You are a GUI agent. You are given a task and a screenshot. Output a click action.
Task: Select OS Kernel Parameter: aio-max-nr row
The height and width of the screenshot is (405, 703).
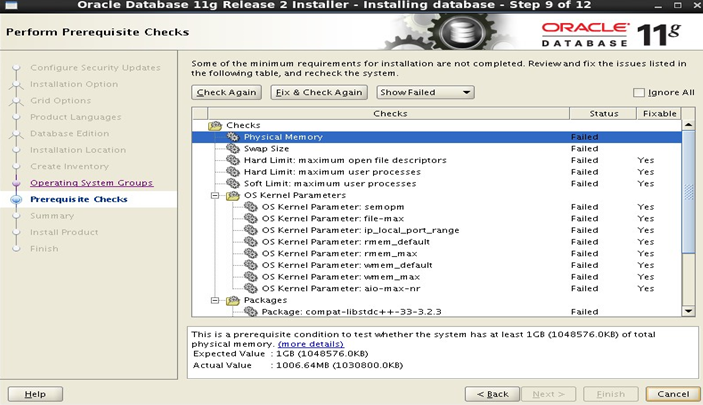point(437,288)
